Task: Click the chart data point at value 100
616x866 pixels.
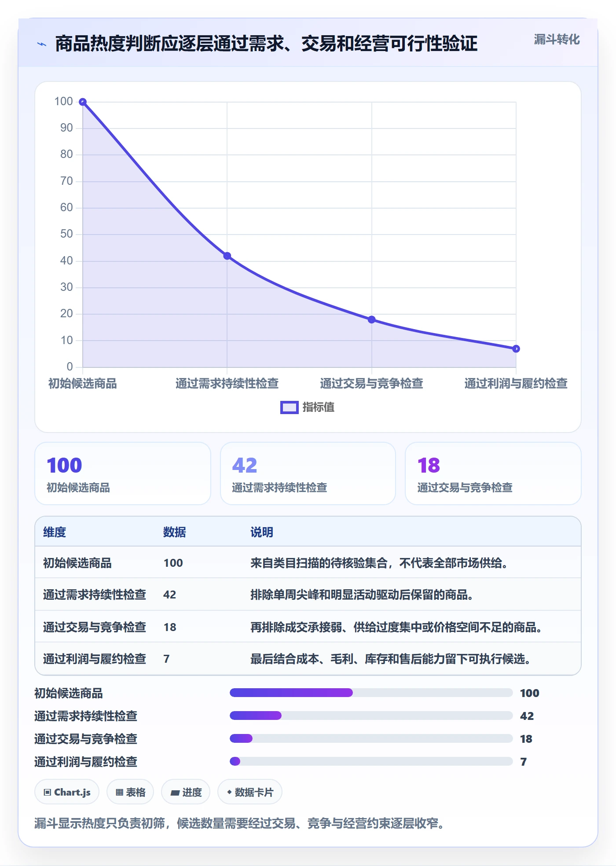Action: tap(83, 102)
